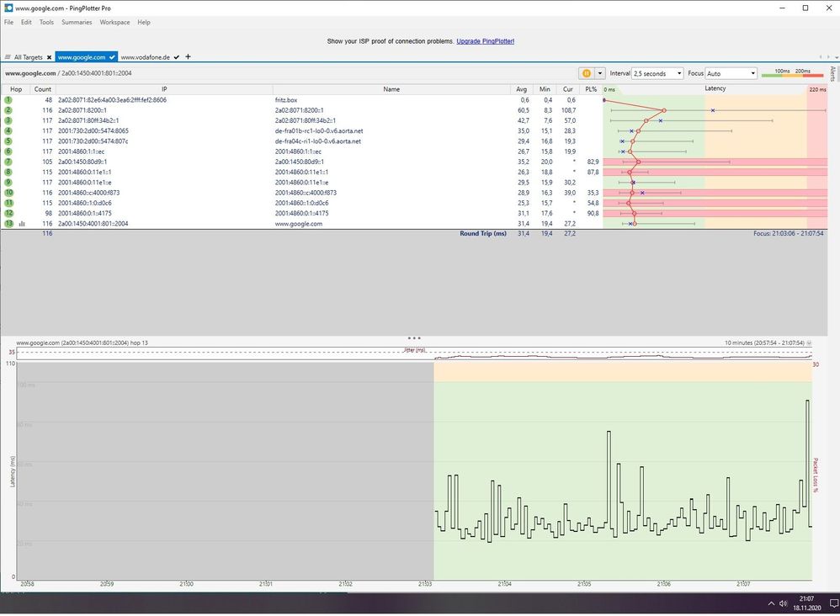Select hop 5 green circle icon
Screen dimensions: 840x616
click(x=8, y=141)
